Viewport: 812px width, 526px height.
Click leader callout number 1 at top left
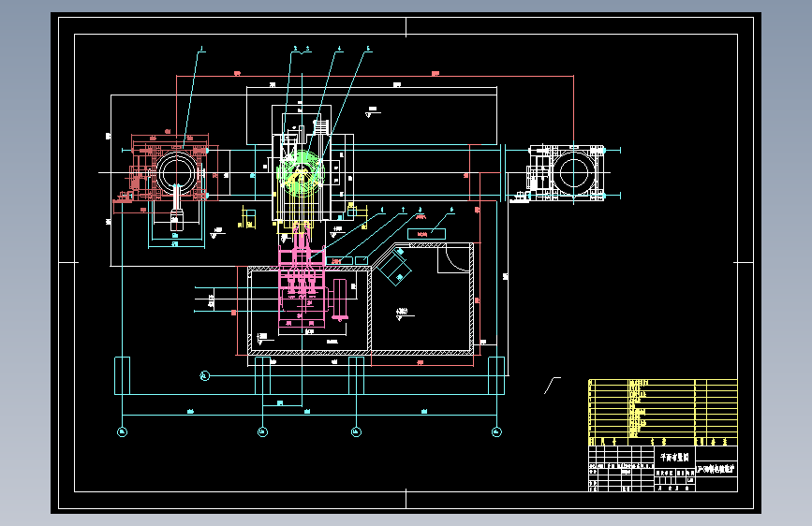pyautogui.click(x=202, y=50)
